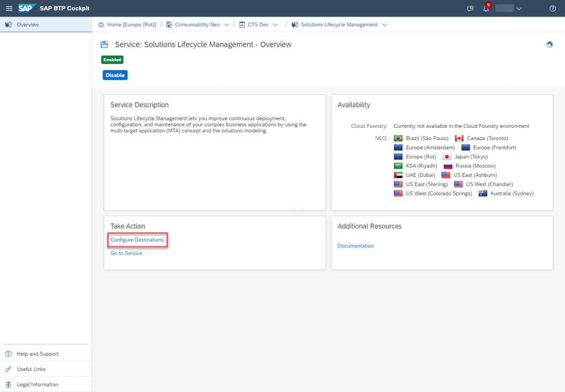
Task: Click the Russia flag icon
Action: pyautogui.click(x=448, y=166)
